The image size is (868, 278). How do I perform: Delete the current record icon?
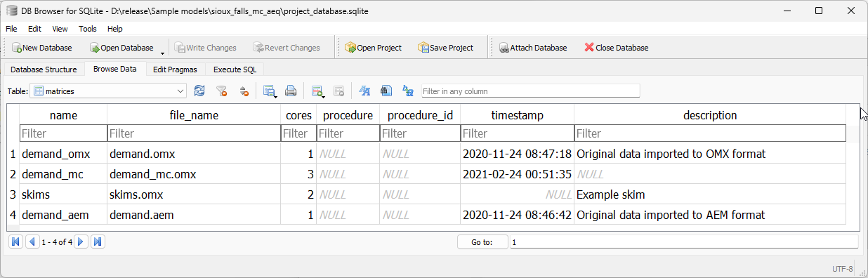tap(338, 91)
